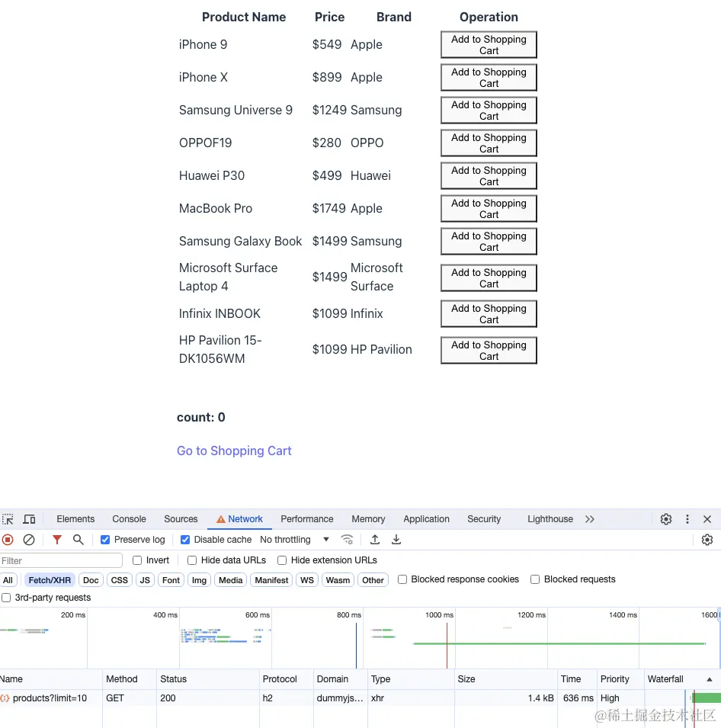Screen dimensions: 721x728
Task: Filter requests by Manifest type
Action: [271, 580]
